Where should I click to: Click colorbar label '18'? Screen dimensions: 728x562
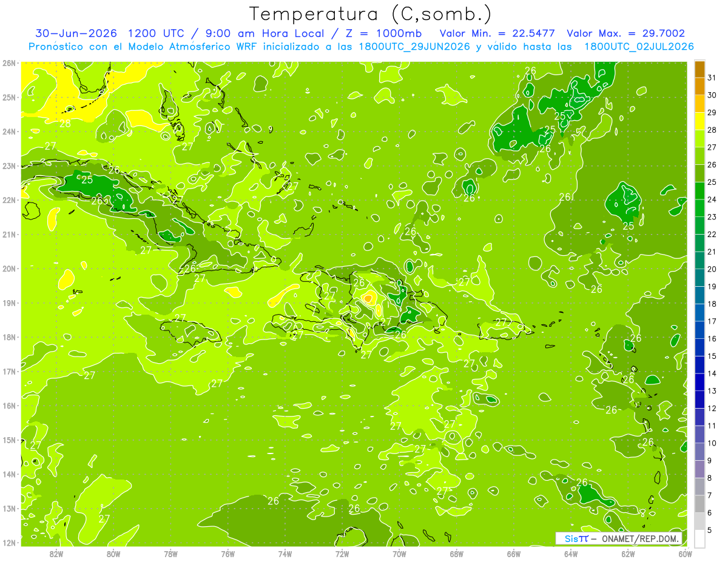pos(712,304)
